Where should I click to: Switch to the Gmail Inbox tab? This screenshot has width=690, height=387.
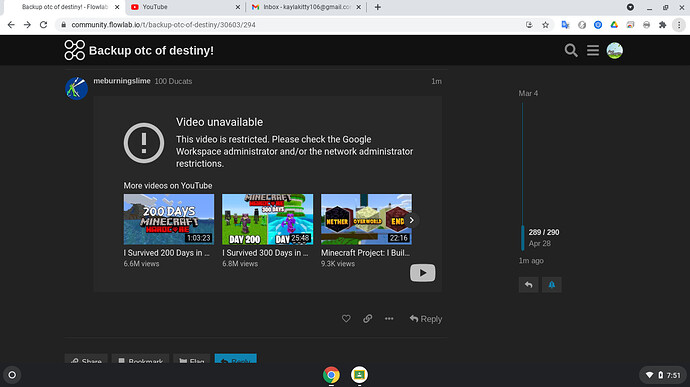(x=306, y=7)
